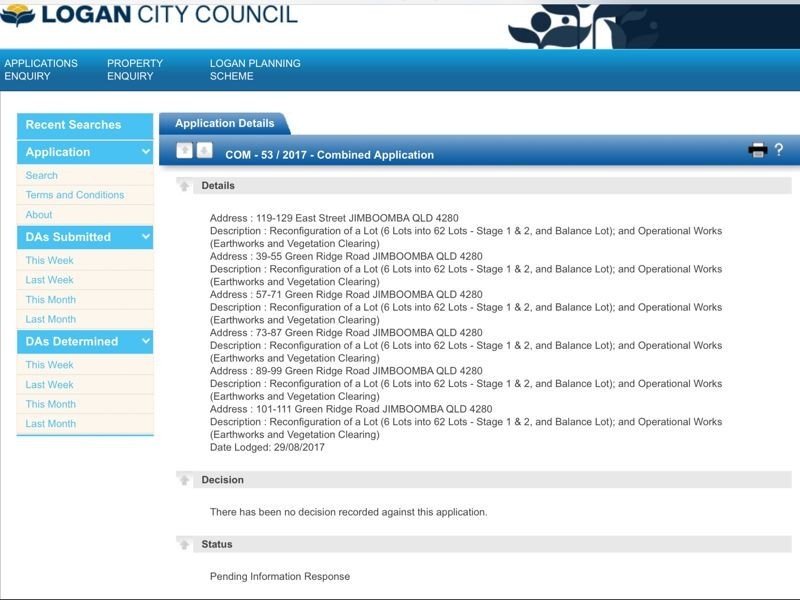Click the Logan City Council logo
Image resolution: width=800 pixels, height=600 pixels.
150,15
